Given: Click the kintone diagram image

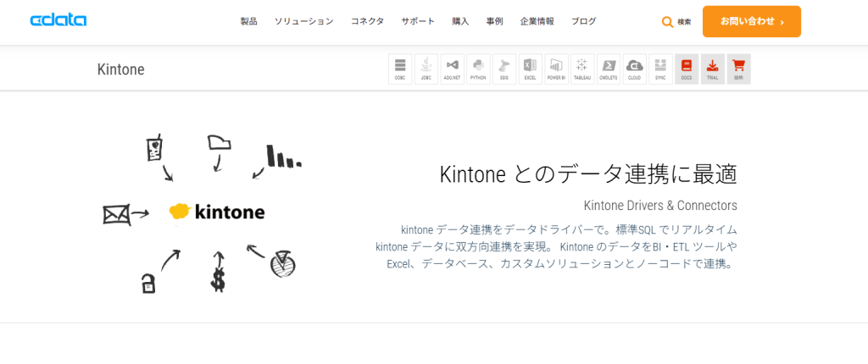Looking at the screenshot, I should [x=203, y=213].
